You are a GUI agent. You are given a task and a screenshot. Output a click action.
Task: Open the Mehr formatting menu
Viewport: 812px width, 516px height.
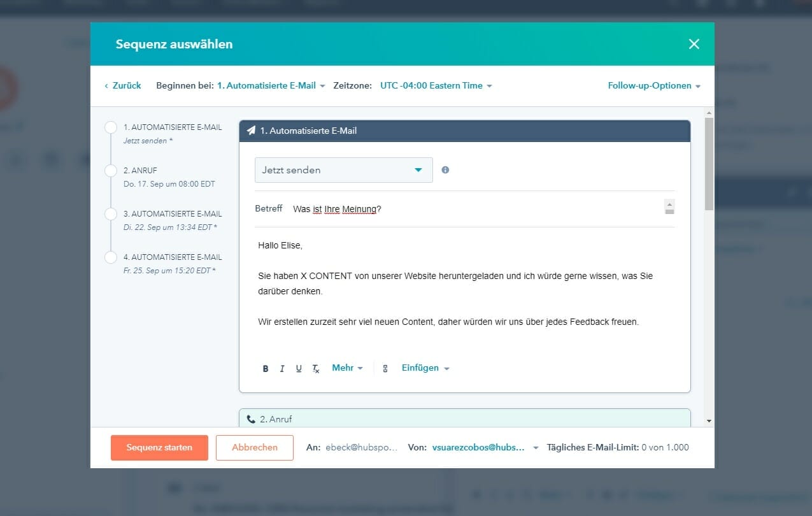coord(346,368)
